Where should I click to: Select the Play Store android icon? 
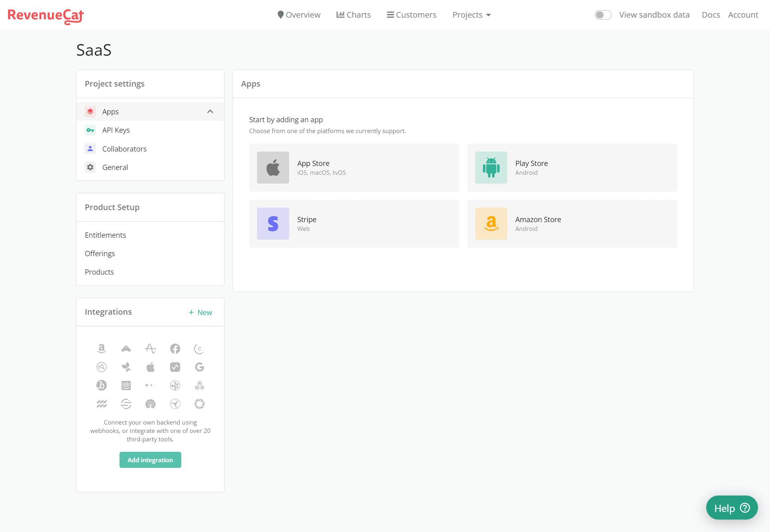coord(491,168)
